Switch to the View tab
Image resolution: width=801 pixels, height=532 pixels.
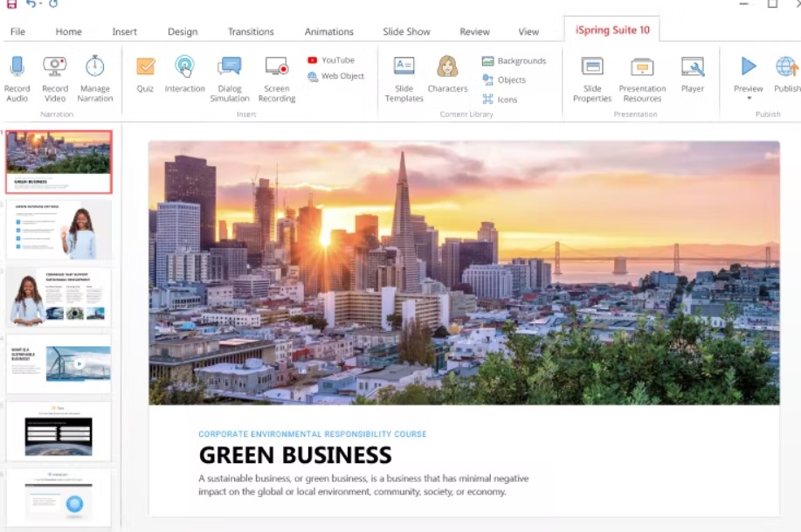pyautogui.click(x=528, y=31)
